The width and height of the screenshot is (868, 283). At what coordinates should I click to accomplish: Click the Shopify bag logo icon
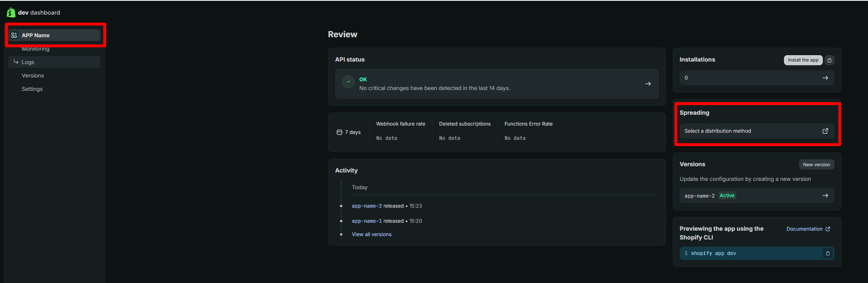(x=11, y=13)
